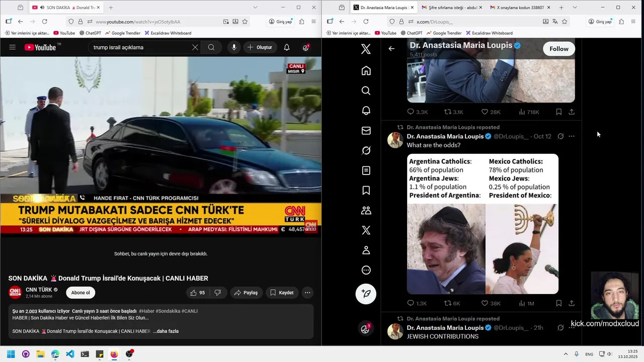Compose a new post on X
The height and width of the screenshot is (362, 644).
[366, 294]
